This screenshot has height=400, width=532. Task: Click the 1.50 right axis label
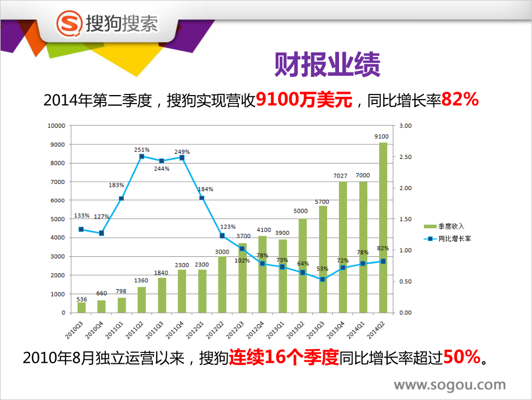coord(405,219)
